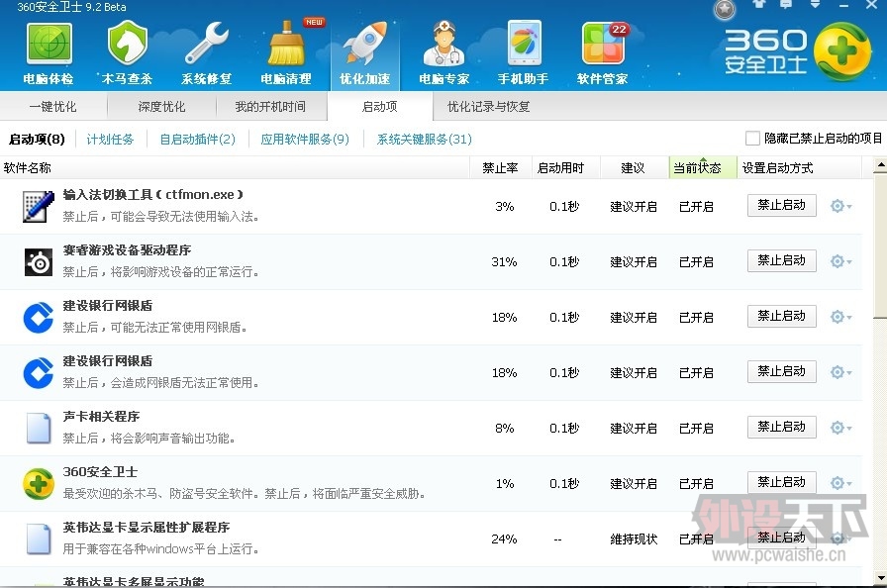Click 24% value in 英伟达 row
The height and width of the screenshot is (588, 887).
(504, 539)
